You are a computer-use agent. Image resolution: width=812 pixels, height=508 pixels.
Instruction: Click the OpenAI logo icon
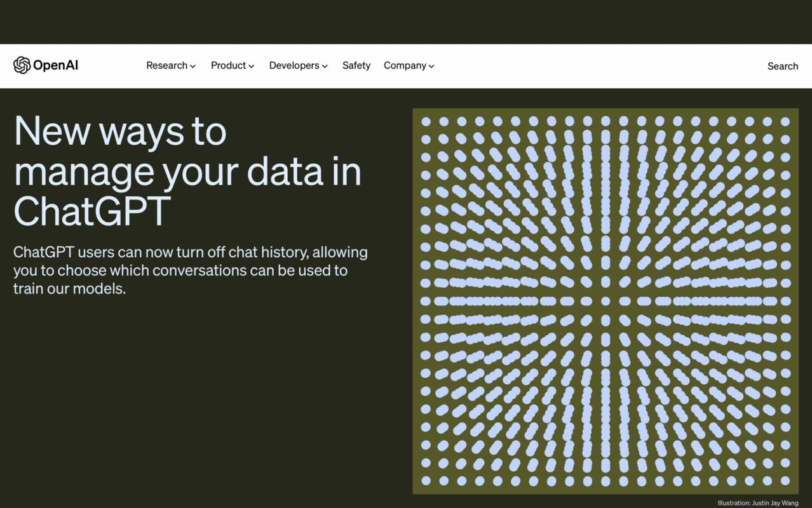tap(22, 65)
